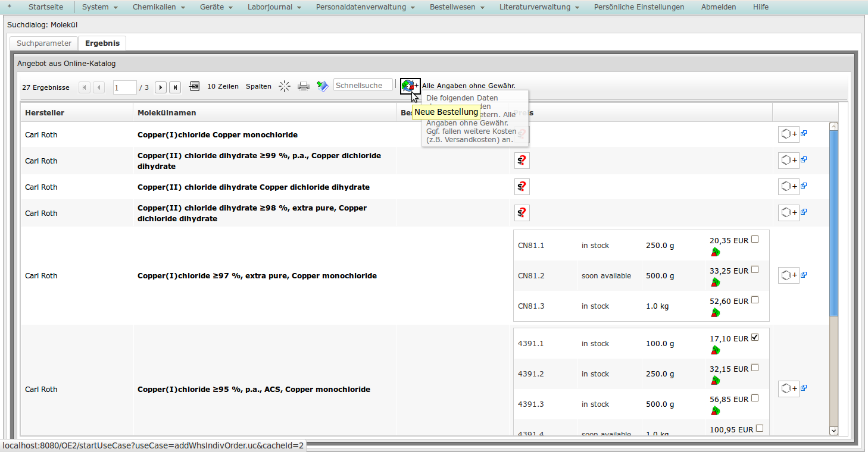
Task: Open the Chemikalien dropdown menu
Action: coord(158,7)
